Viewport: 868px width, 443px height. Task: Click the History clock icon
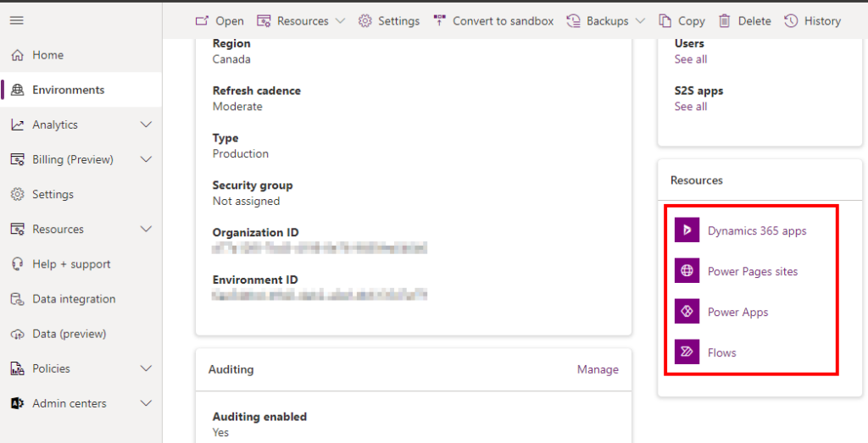(x=791, y=21)
